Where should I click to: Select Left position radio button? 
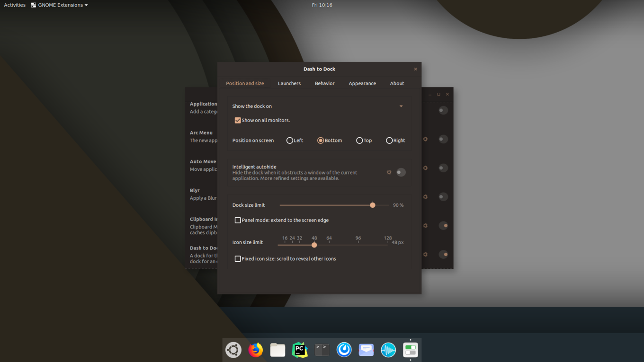click(x=290, y=141)
